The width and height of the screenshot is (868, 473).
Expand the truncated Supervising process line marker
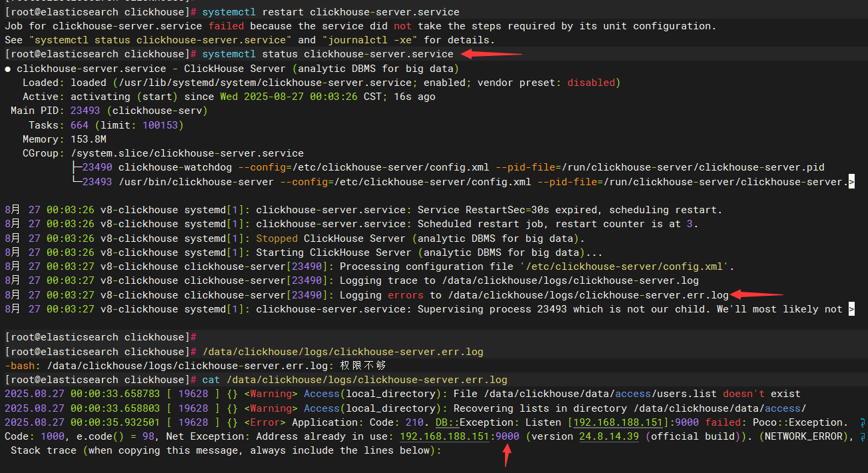click(x=851, y=309)
